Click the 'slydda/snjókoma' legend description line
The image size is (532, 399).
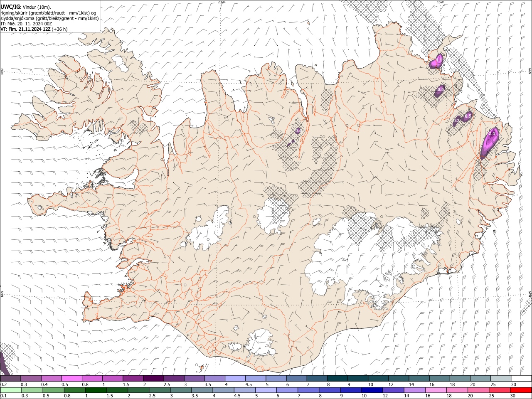pyautogui.click(x=49, y=18)
